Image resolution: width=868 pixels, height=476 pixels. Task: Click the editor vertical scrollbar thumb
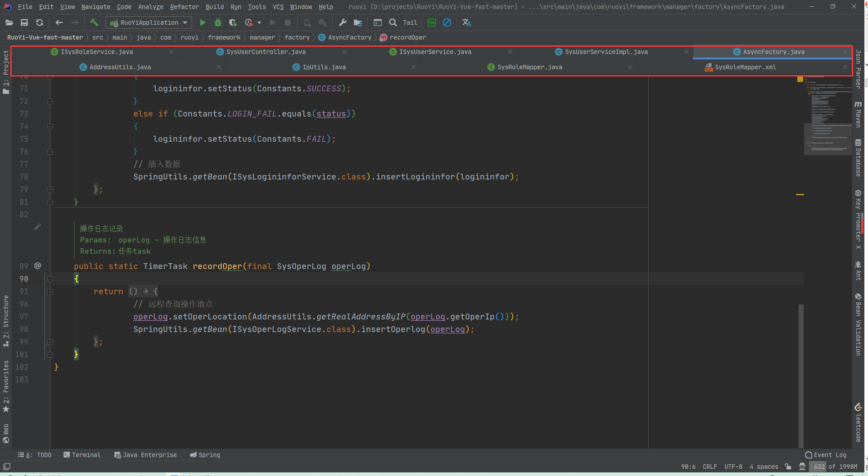[x=801, y=376]
